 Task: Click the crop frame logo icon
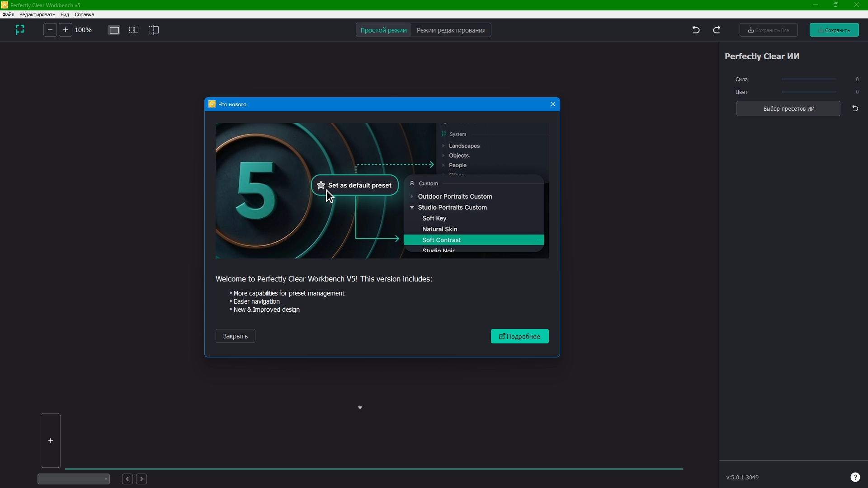pyautogui.click(x=20, y=30)
